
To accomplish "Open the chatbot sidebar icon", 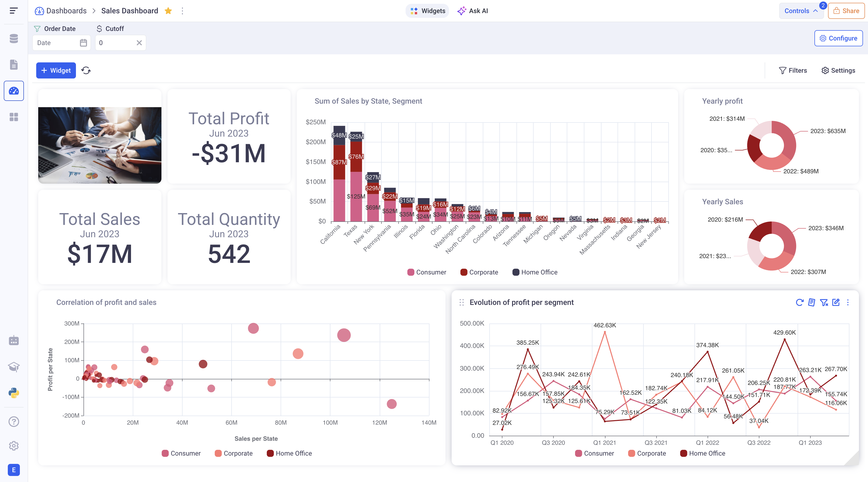I will click(14, 340).
